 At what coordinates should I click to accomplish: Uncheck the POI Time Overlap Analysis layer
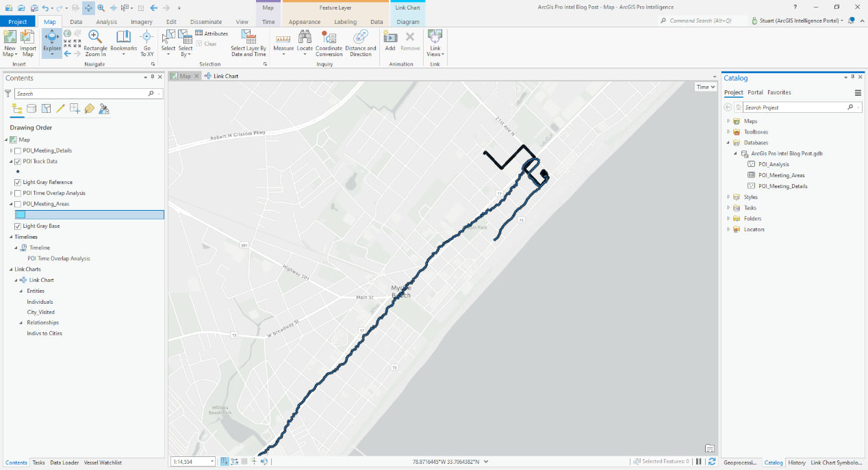[x=18, y=193]
